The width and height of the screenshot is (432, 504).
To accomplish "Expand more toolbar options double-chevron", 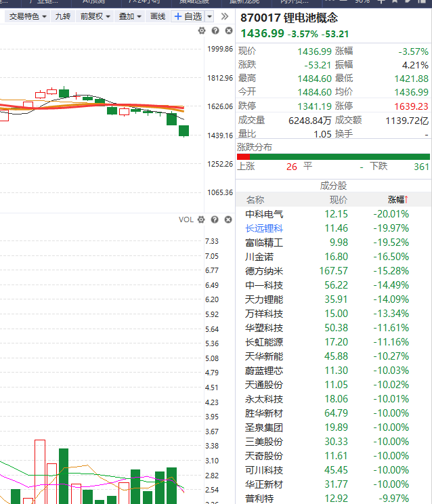I will coord(225,16).
